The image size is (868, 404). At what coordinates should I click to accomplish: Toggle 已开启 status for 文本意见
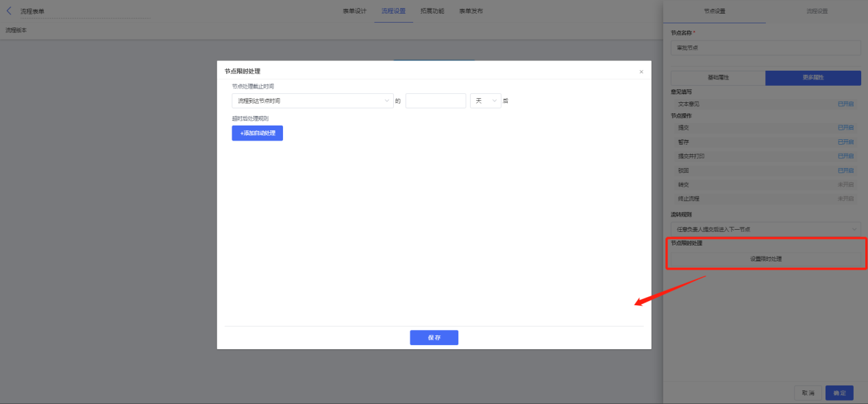coord(845,104)
